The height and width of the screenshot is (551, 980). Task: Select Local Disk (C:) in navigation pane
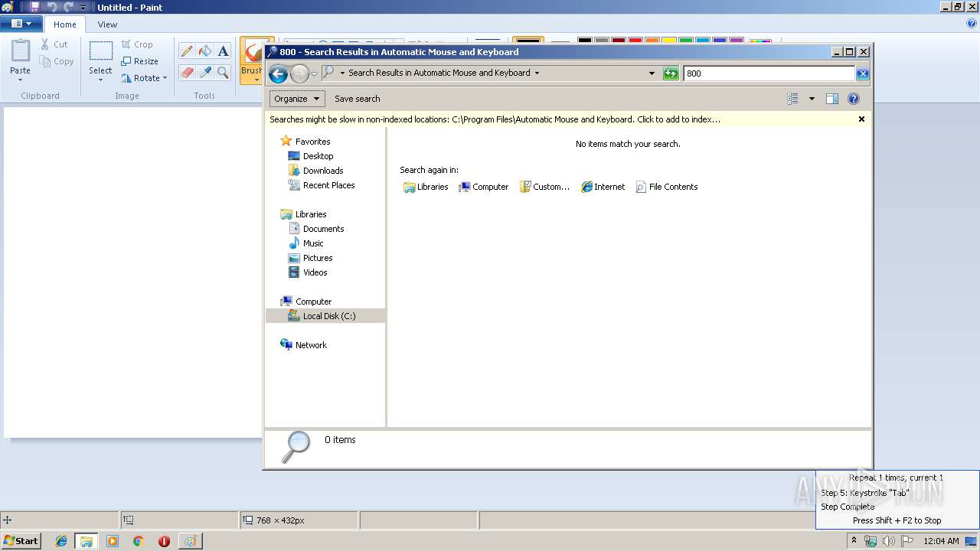pos(325,316)
